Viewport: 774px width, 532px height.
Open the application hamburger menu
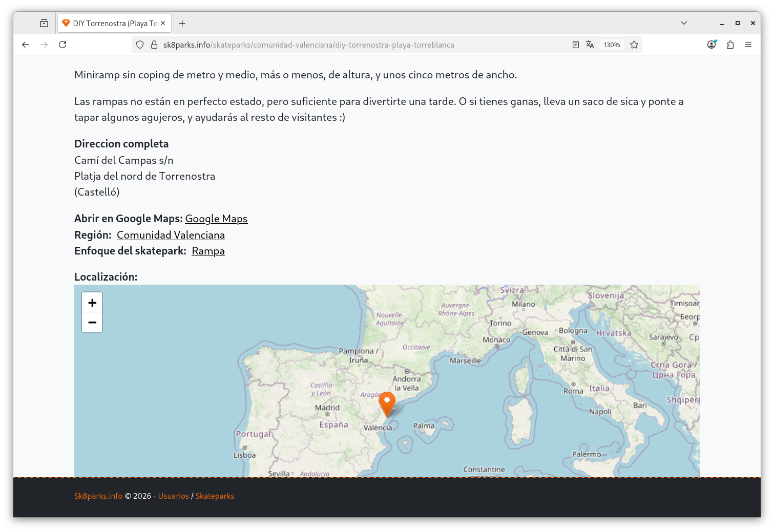click(748, 45)
